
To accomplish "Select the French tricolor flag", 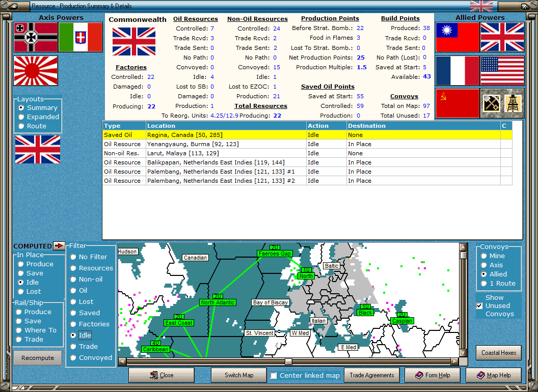I will [x=457, y=71].
